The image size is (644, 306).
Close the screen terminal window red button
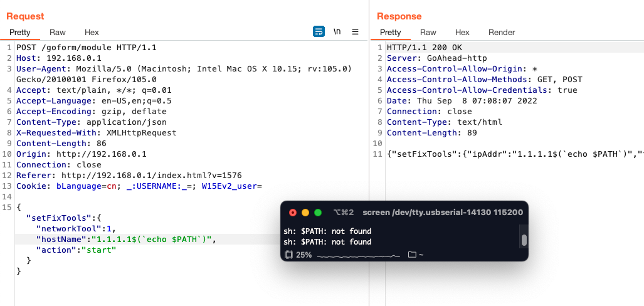(293, 213)
